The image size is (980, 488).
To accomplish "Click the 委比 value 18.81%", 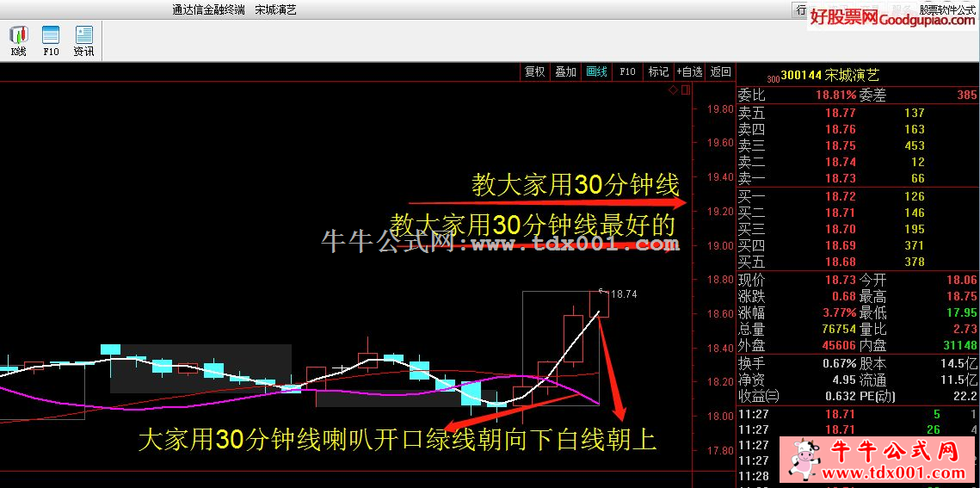I will coord(835,96).
